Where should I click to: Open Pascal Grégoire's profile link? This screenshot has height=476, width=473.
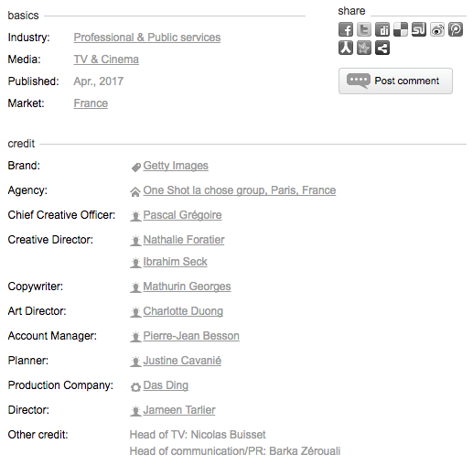tap(182, 215)
